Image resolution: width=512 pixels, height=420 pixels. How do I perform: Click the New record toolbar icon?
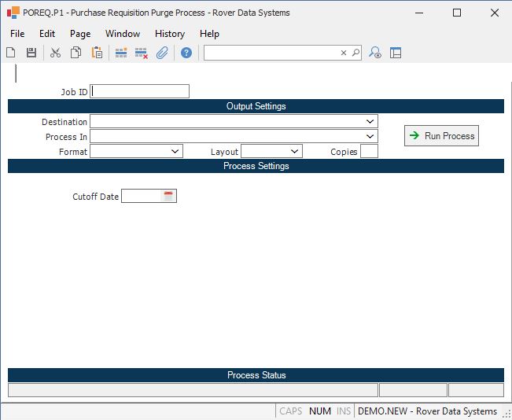(11, 53)
